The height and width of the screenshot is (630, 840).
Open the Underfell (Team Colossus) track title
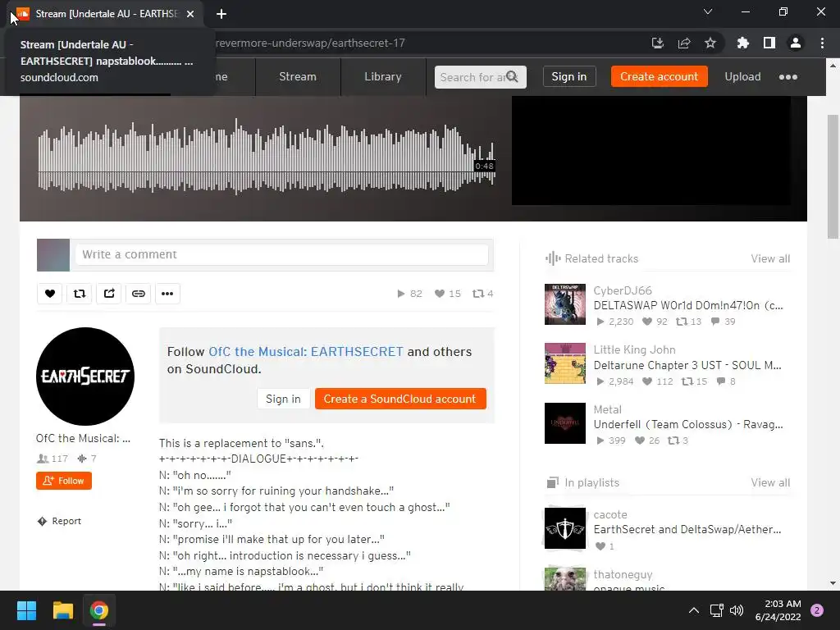(x=688, y=424)
